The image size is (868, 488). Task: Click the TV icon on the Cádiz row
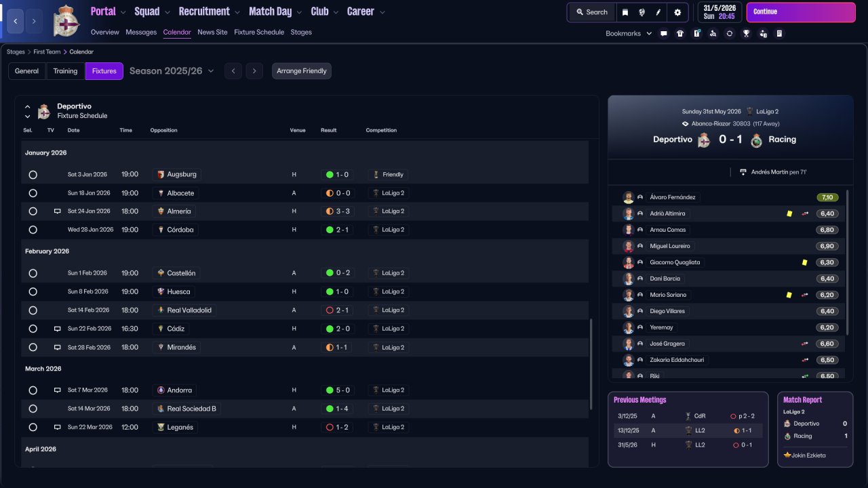tap(58, 329)
